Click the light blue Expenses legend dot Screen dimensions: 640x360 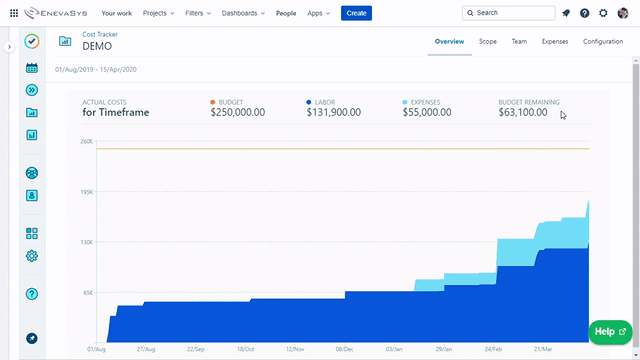(404, 102)
